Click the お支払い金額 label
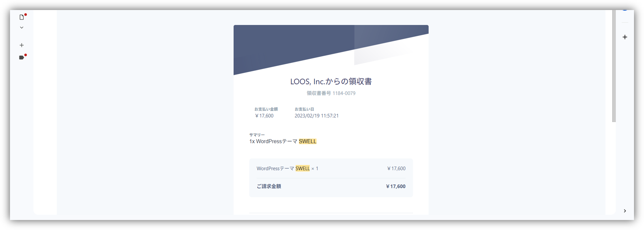This screenshot has height=230, width=644. [x=266, y=109]
